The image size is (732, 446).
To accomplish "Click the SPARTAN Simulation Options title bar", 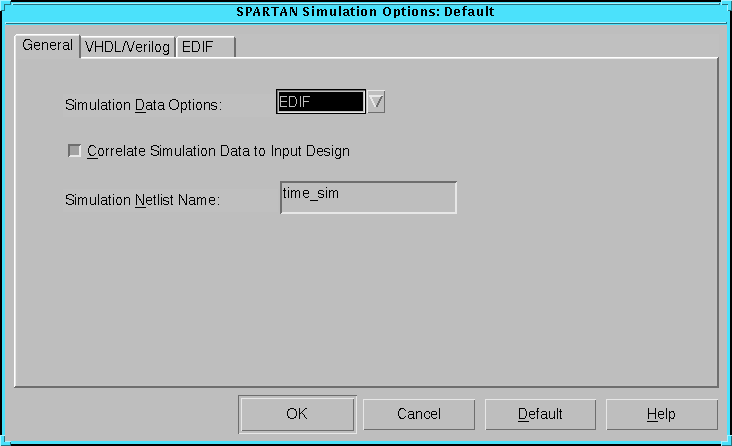I will (366, 12).
